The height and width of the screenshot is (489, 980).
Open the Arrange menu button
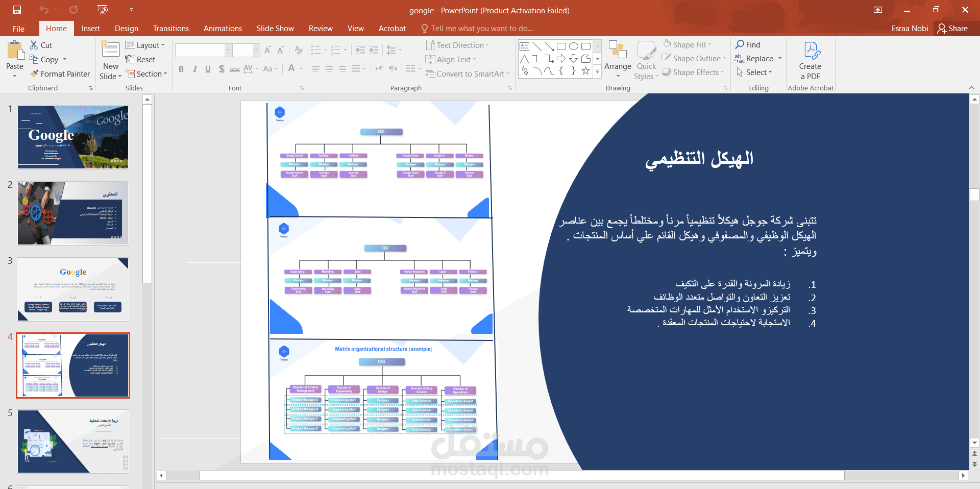pyautogui.click(x=618, y=60)
